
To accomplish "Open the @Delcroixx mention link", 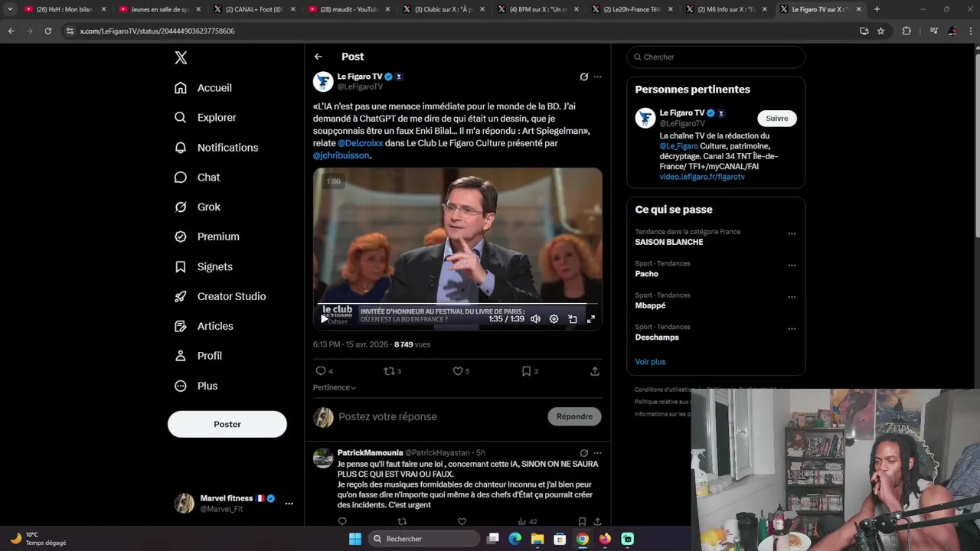I will click(360, 143).
